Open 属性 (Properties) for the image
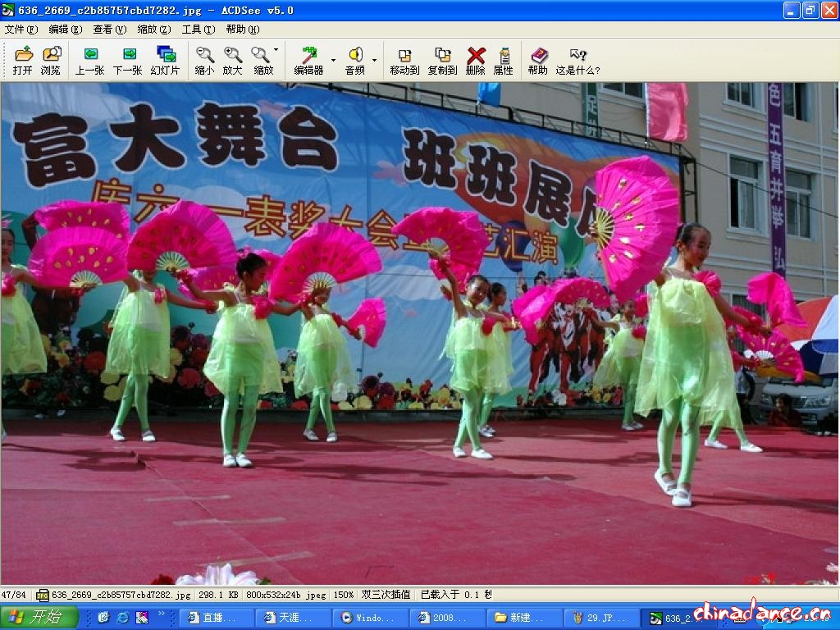The width and height of the screenshot is (840, 630). tap(503, 60)
